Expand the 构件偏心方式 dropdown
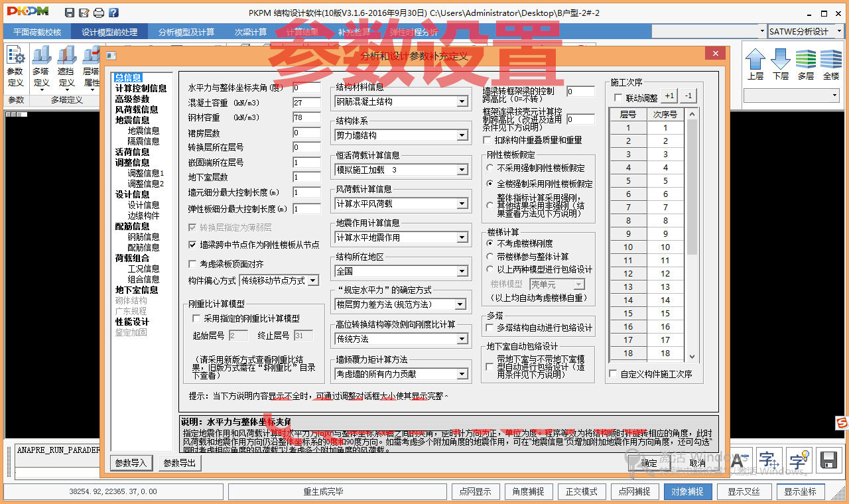This screenshot has height=504, width=849. click(x=314, y=280)
